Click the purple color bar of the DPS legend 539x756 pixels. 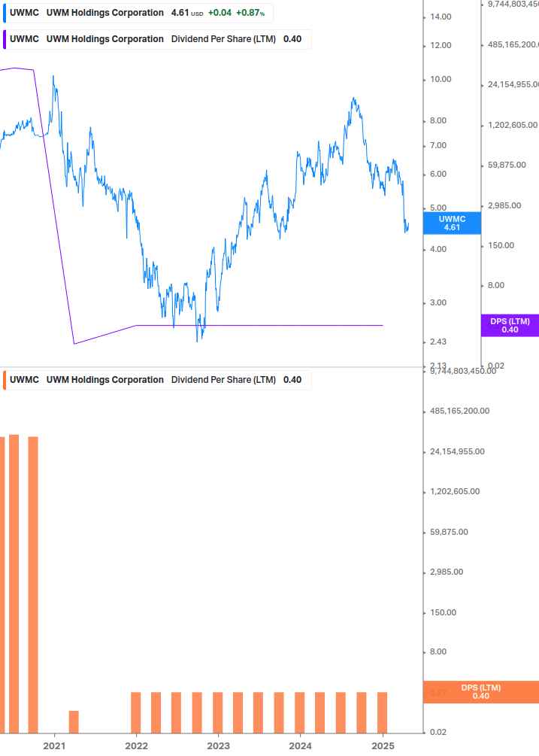click(x=5, y=39)
